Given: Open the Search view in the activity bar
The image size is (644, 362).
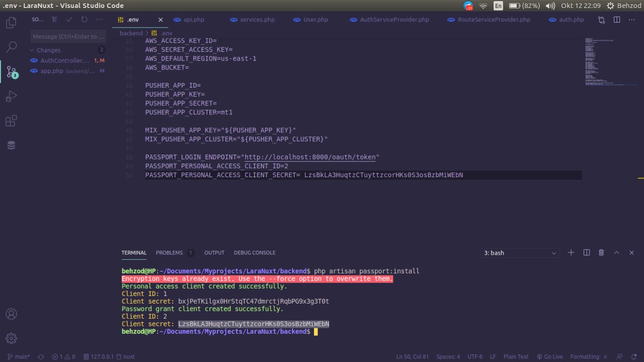Looking at the screenshot, I should (11, 47).
